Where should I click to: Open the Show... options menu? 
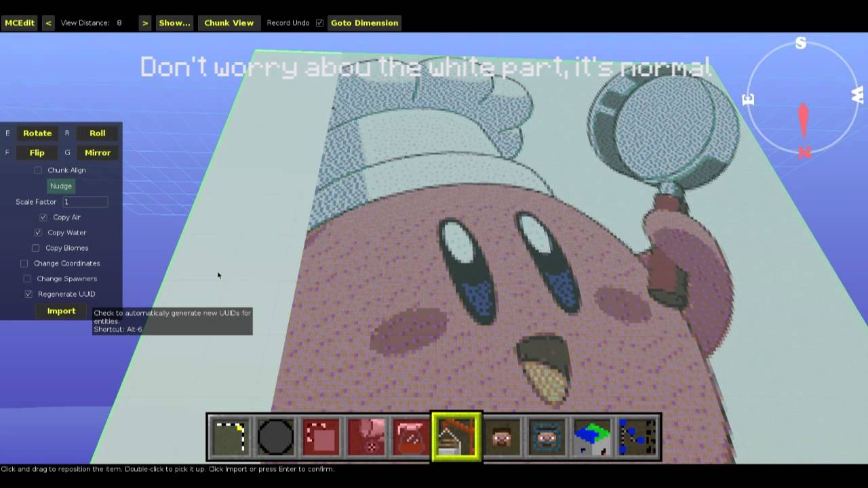click(174, 23)
